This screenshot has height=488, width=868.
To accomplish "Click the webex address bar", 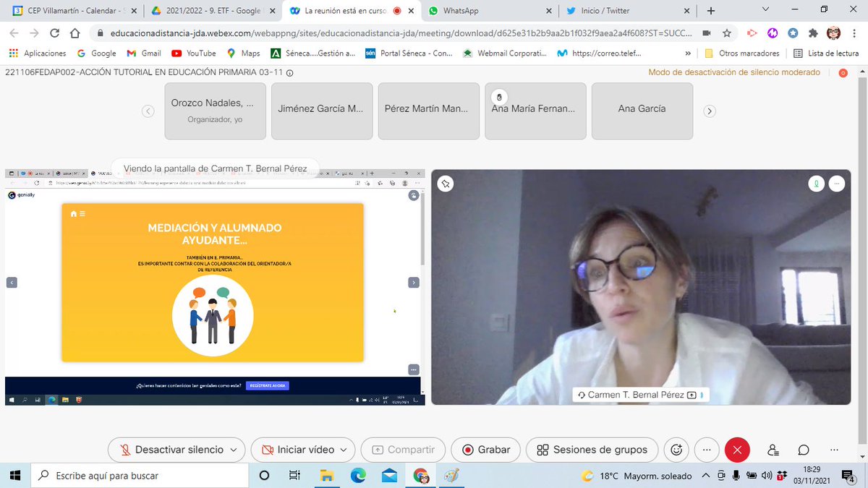I will click(400, 33).
